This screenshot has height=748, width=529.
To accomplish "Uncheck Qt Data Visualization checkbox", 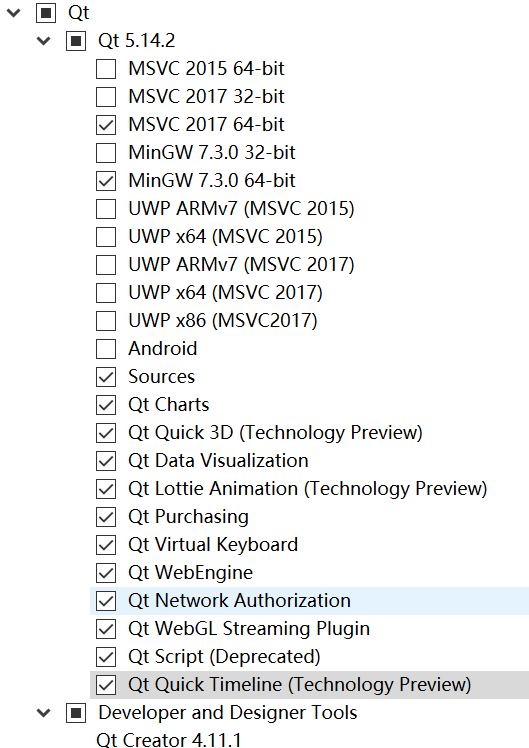I will coord(106,461).
